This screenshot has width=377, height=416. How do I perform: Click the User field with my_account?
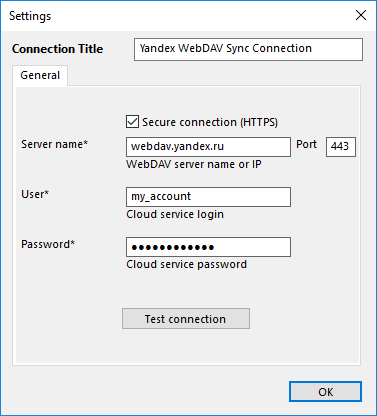(x=208, y=197)
